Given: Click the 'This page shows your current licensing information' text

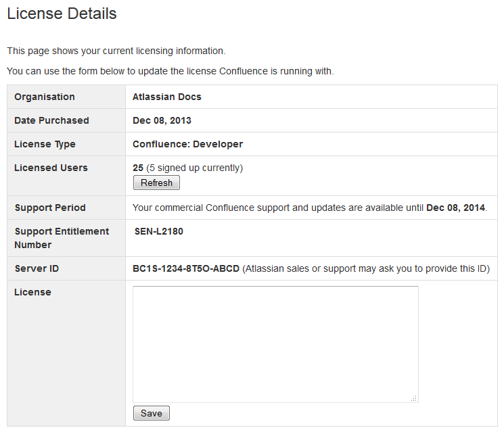Looking at the screenshot, I should [116, 51].
